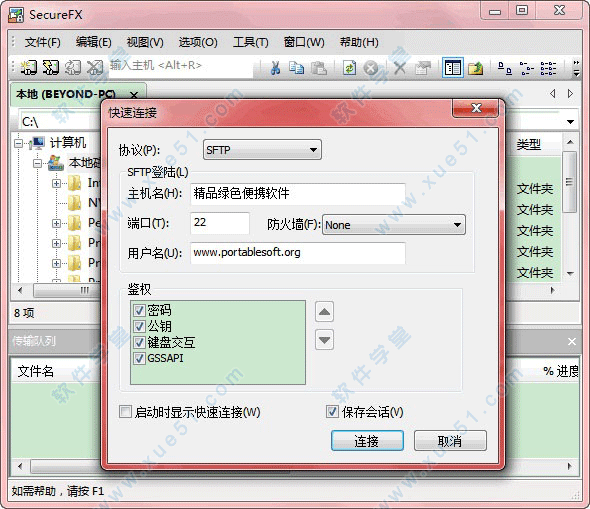Click the % 进度 progress column header

(x=561, y=371)
